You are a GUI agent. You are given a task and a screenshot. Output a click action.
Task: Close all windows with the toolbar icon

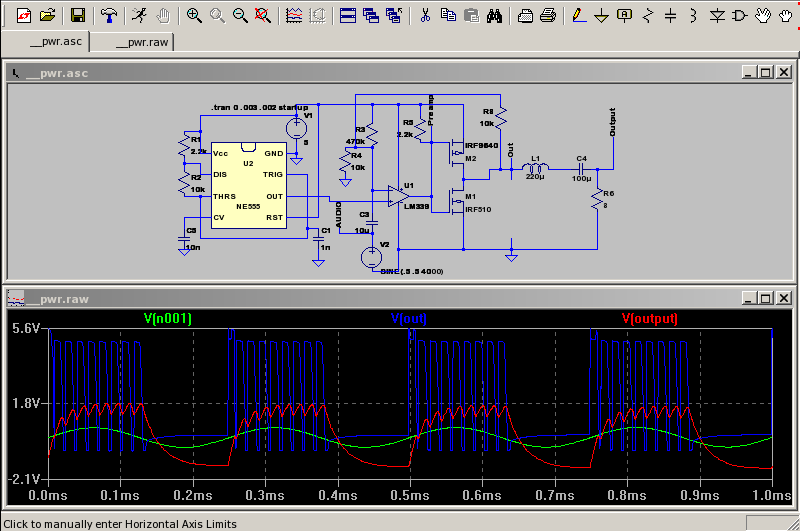tap(394, 16)
